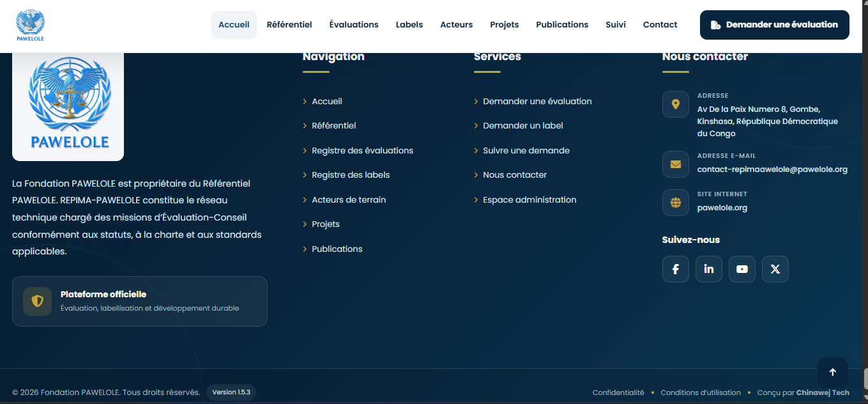The height and width of the screenshot is (404, 868).
Task: Follow the Demander un label link
Action: (x=523, y=126)
